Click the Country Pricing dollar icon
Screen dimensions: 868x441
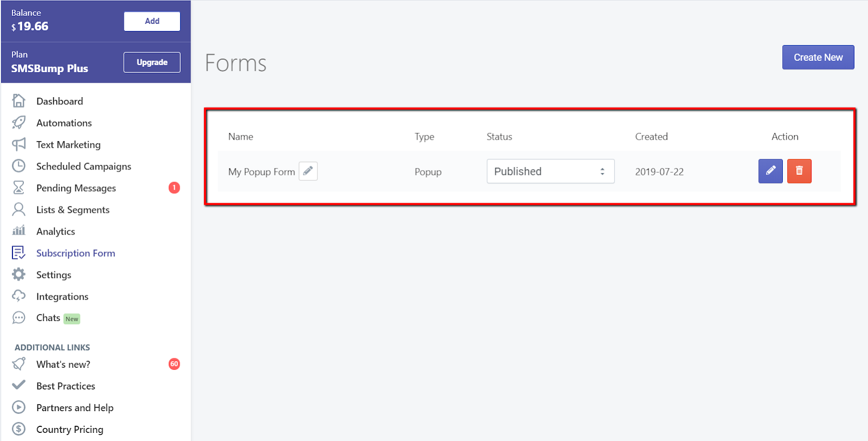coord(18,429)
